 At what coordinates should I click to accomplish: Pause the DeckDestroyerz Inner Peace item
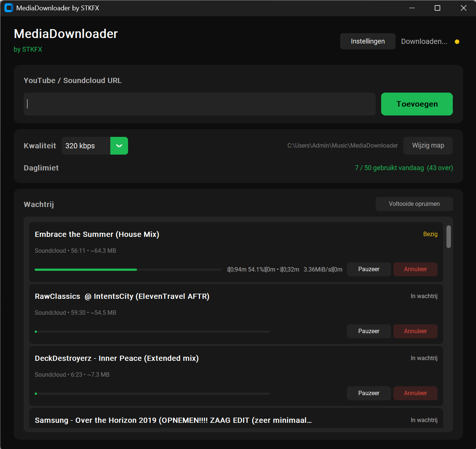pos(369,393)
